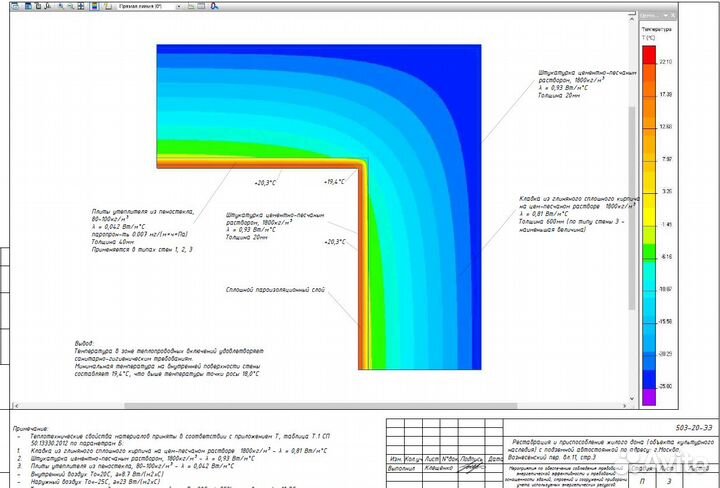Click the save-style icon beside the first toolbar icon
Viewport: 720px width, 488px height.
point(28,6)
